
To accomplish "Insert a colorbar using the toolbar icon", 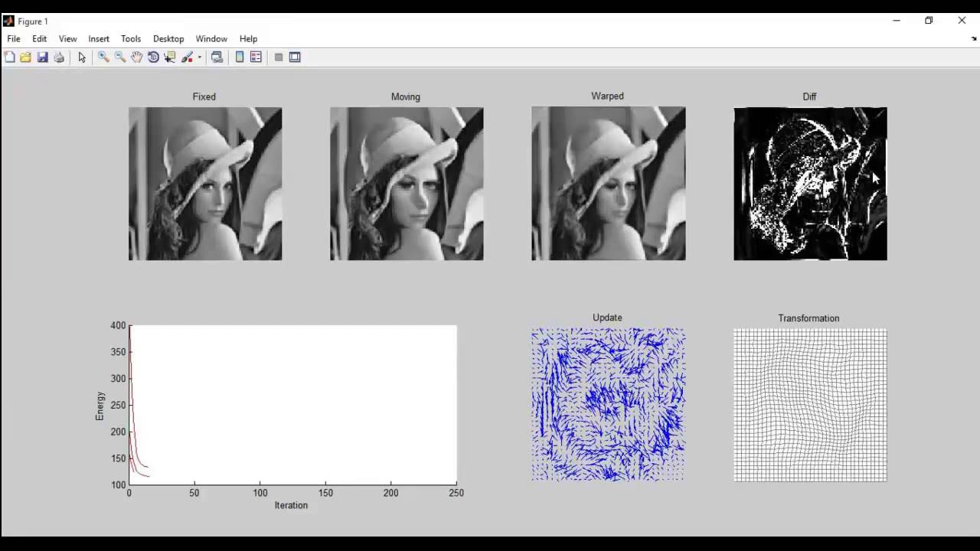I will [x=240, y=57].
